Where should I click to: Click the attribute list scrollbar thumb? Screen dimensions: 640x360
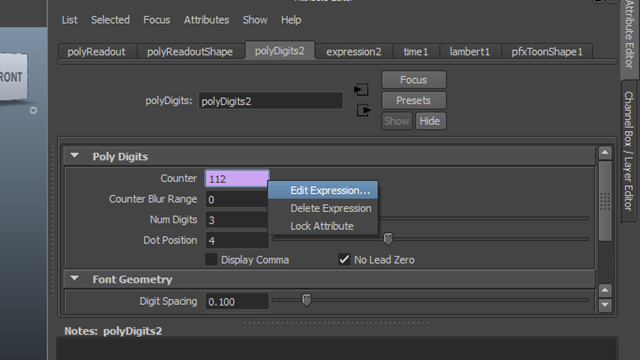(605, 201)
